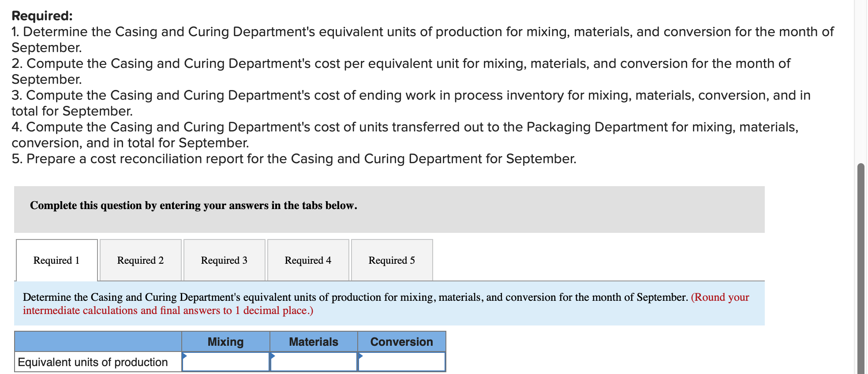Click the red rounding instruction note
The height and width of the screenshot is (374, 868).
(x=168, y=310)
